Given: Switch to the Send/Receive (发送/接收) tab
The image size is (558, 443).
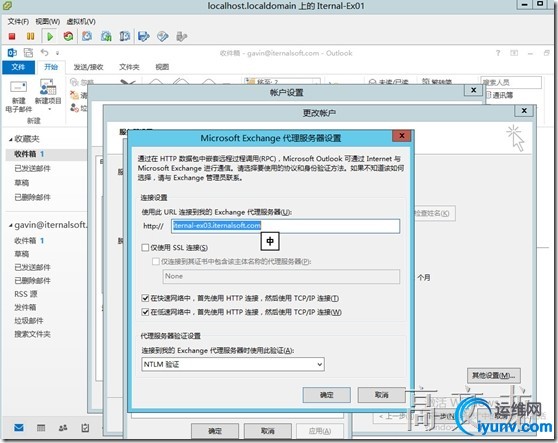Looking at the screenshot, I should (88, 67).
